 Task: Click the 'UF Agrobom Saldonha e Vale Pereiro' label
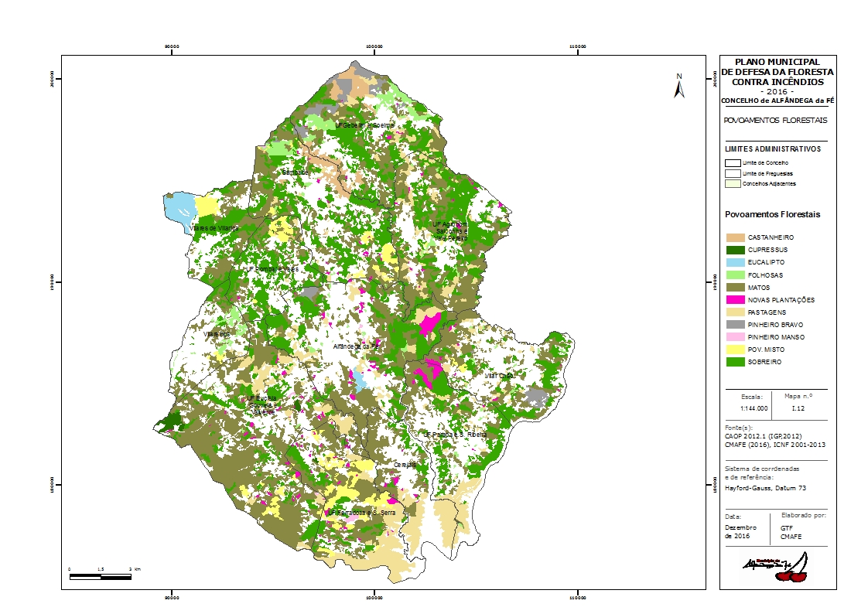click(450, 231)
